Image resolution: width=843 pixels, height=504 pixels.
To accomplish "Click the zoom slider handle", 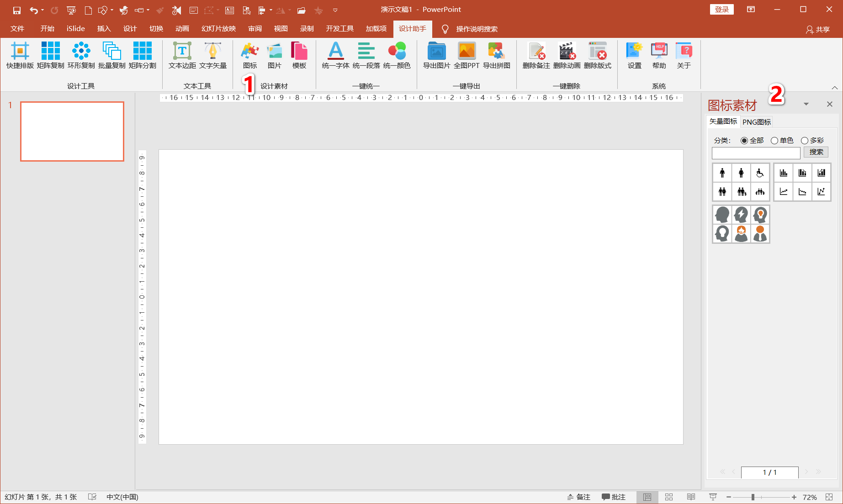I will click(753, 497).
